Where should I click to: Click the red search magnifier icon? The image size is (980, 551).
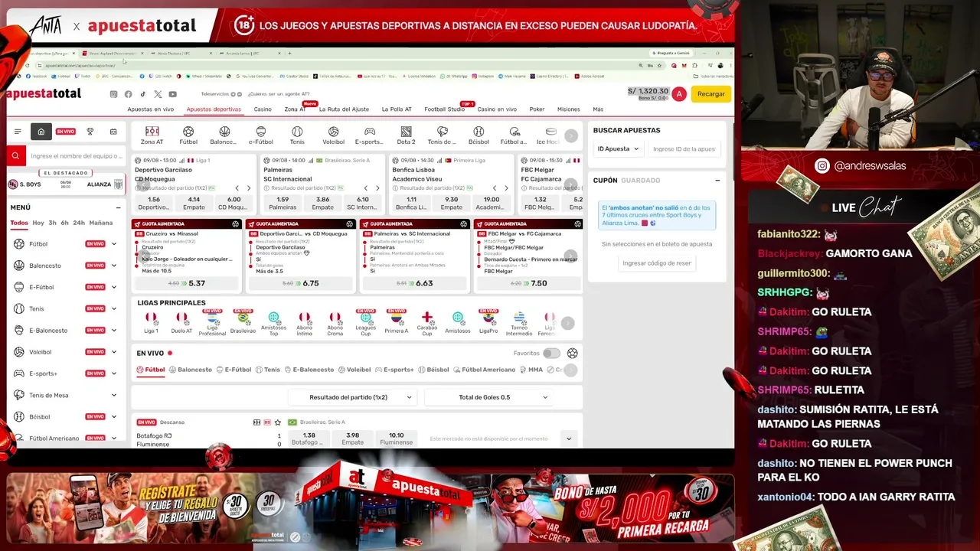(15, 156)
